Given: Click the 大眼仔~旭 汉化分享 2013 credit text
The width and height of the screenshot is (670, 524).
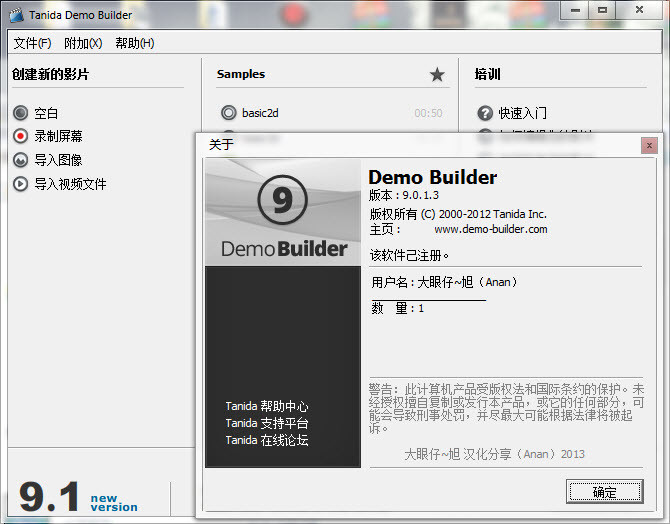Looking at the screenshot, I should tap(494, 454).
